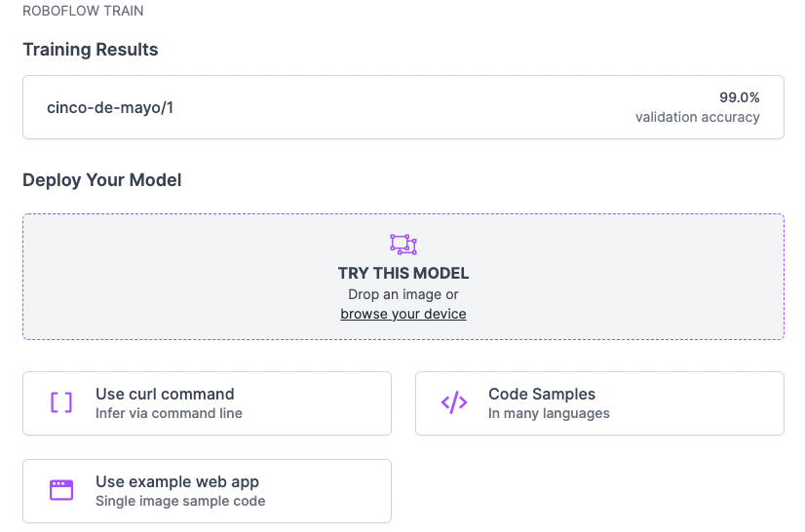805x532 pixels.
Task: Click the Training Results heading
Action: (90, 50)
